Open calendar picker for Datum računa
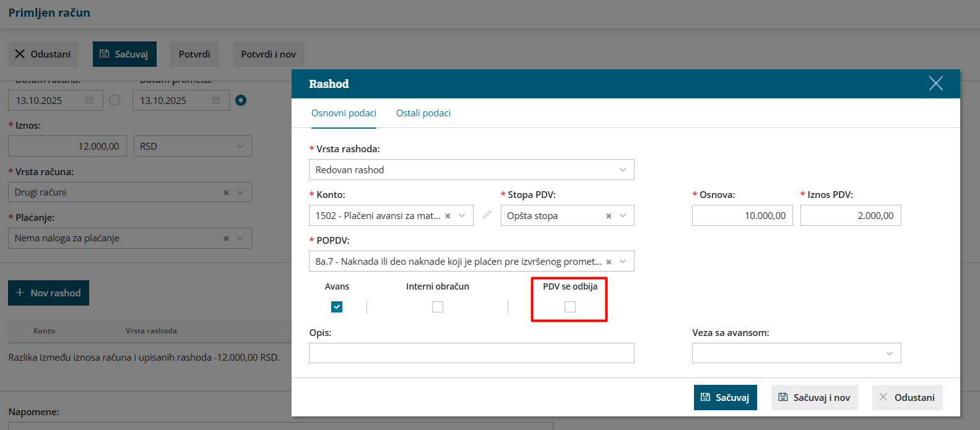Image resolution: width=980 pixels, height=430 pixels. 89,100
